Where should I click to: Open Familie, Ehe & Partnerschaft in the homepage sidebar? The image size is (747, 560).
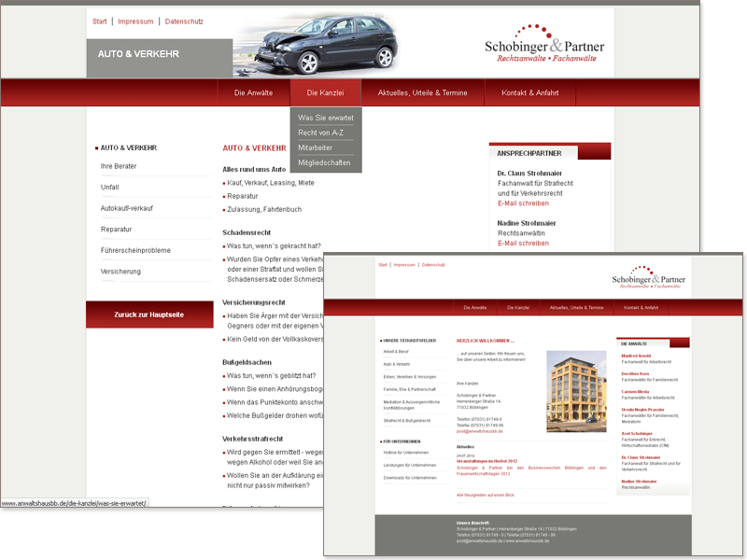coord(409,389)
